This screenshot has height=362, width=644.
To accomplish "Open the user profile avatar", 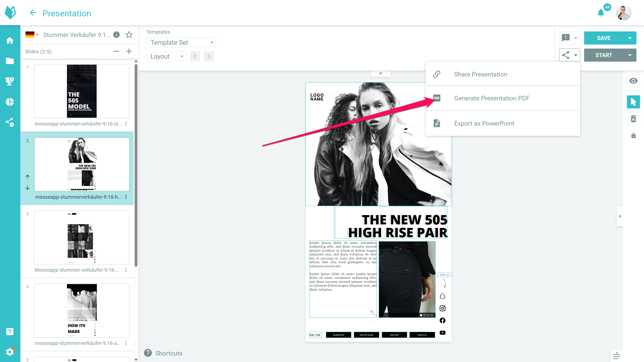I will coord(624,13).
